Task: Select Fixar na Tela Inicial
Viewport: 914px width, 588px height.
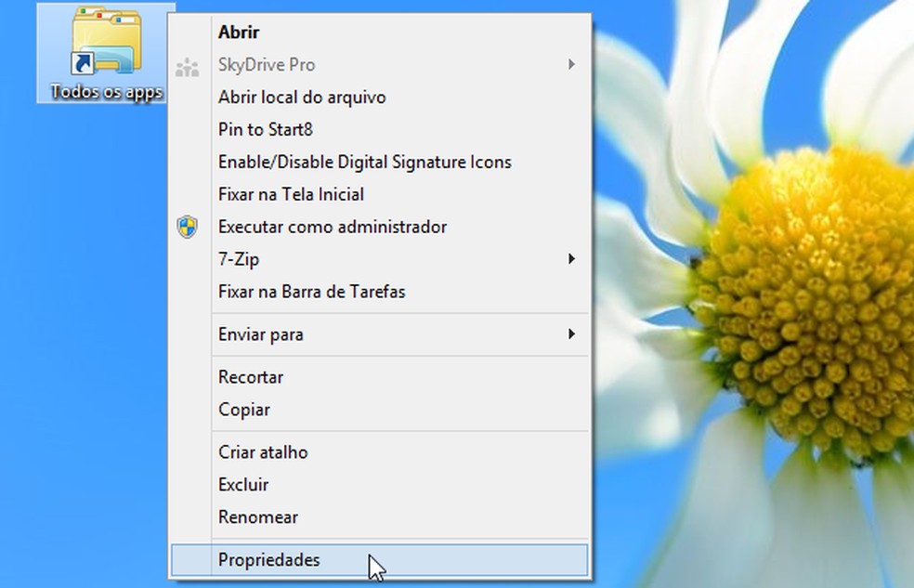Action: [380, 194]
